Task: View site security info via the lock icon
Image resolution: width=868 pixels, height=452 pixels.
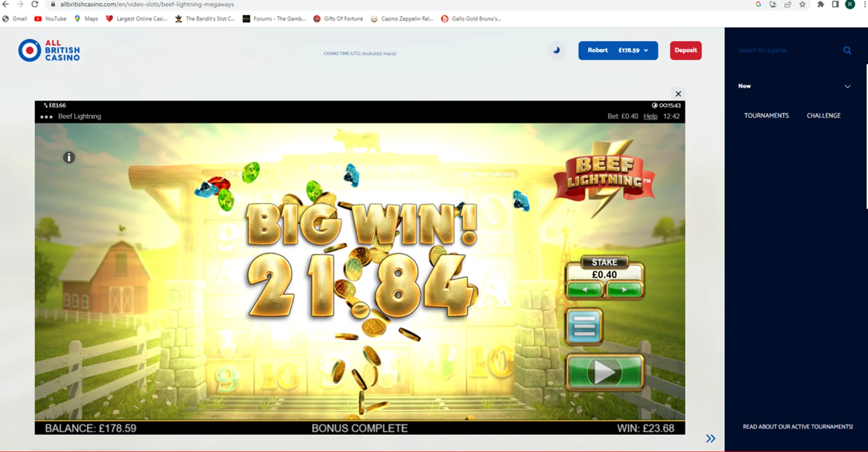Action: (53, 4)
